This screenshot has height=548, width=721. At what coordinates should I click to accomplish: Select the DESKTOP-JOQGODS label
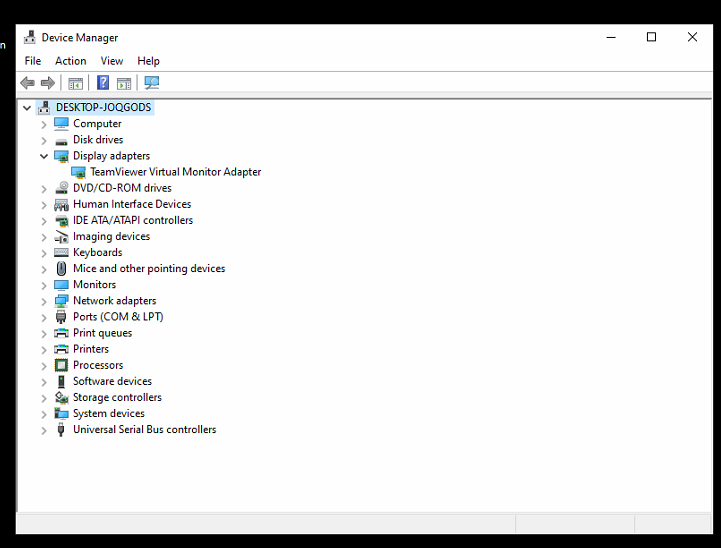pyautogui.click(x=103, y=108)
